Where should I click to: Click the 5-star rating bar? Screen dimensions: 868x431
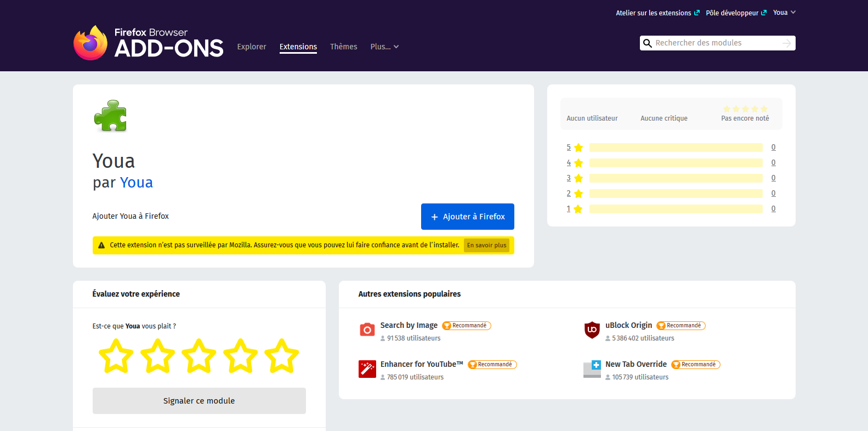676,148
